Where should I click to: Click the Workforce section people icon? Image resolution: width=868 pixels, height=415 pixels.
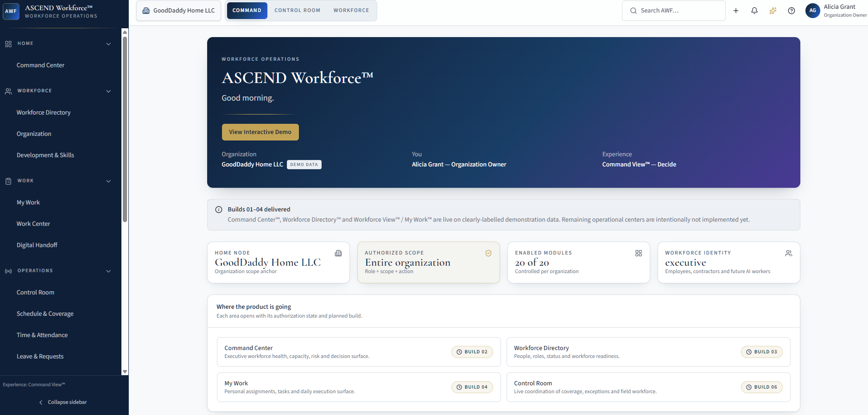point(8,91)
